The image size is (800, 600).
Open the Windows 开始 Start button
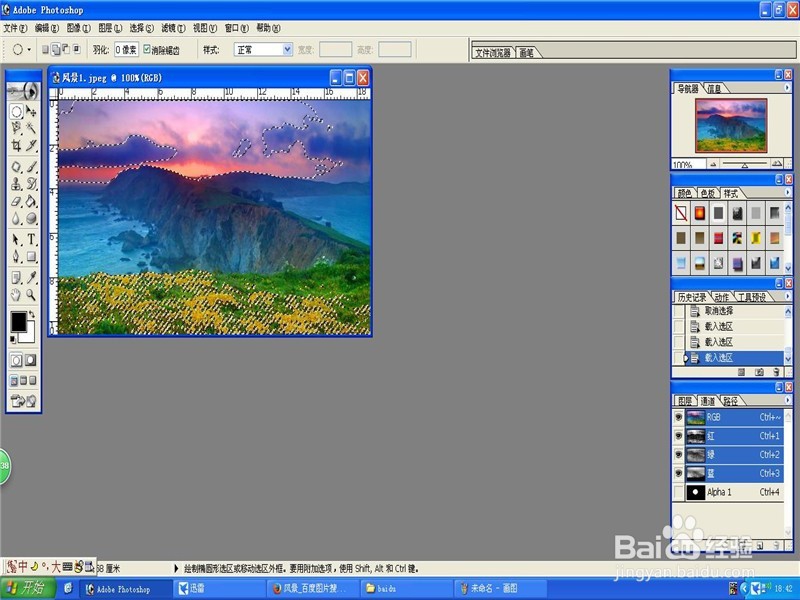tap(28, 588)
